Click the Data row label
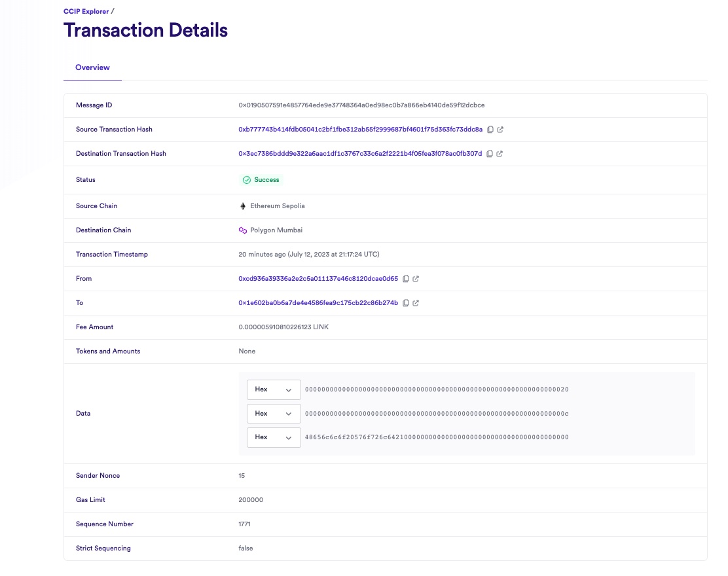 click(83, 414)
